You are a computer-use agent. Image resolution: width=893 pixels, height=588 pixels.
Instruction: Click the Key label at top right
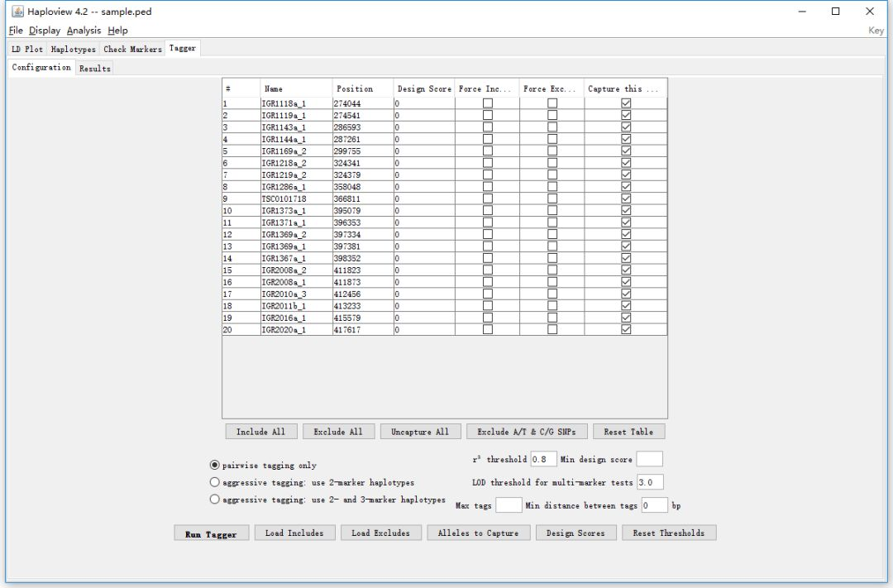[876, 31]
